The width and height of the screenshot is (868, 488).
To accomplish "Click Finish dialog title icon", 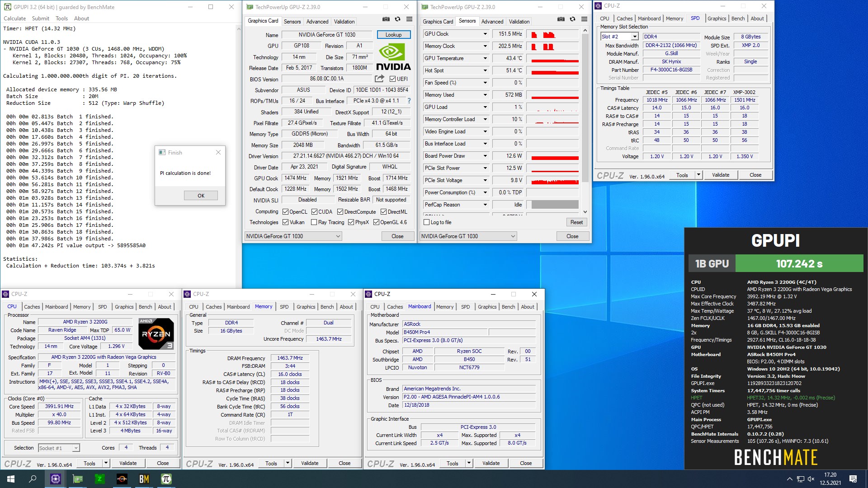I will (x=162, y=152).
